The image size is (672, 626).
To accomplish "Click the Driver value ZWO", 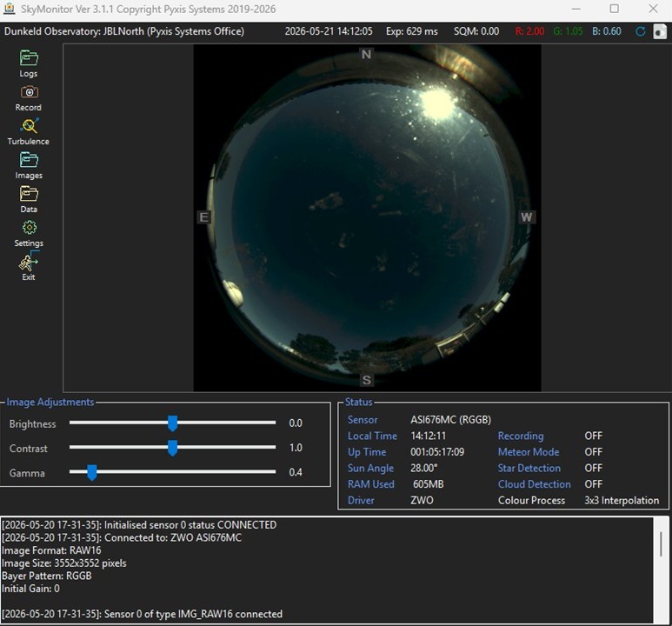I will coord(422,501).
